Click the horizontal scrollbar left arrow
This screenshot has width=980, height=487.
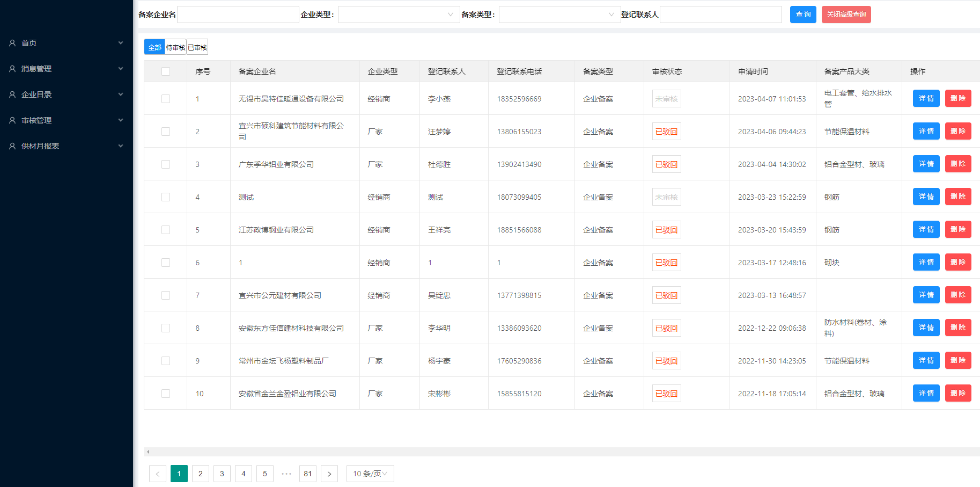point(148,452)
